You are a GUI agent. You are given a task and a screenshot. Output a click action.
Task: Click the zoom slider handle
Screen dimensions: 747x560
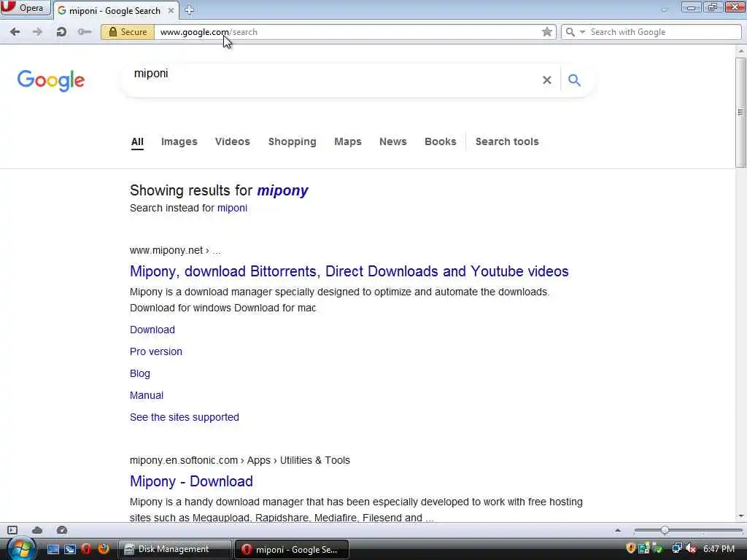tap(665, 530)
